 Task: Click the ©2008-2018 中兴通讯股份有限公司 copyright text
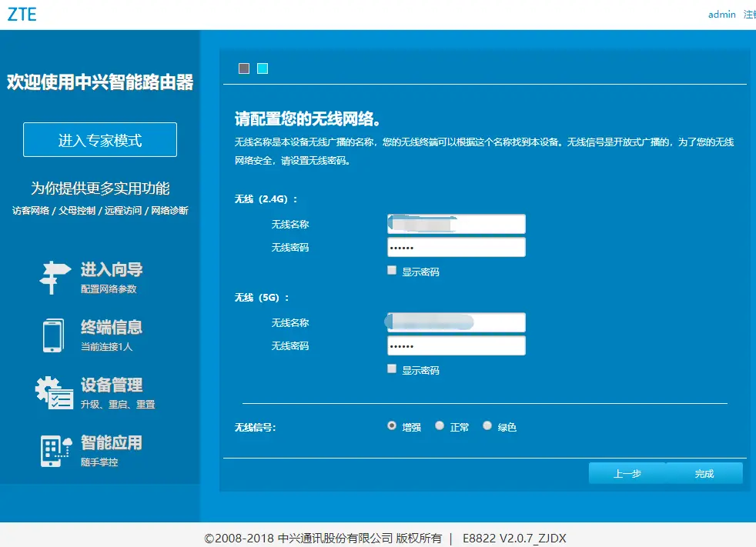point(323,538)
